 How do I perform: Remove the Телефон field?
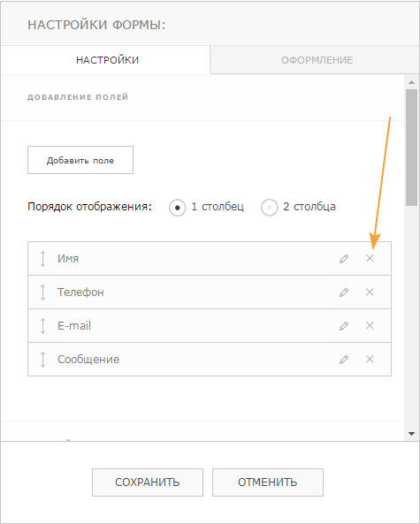370,292
